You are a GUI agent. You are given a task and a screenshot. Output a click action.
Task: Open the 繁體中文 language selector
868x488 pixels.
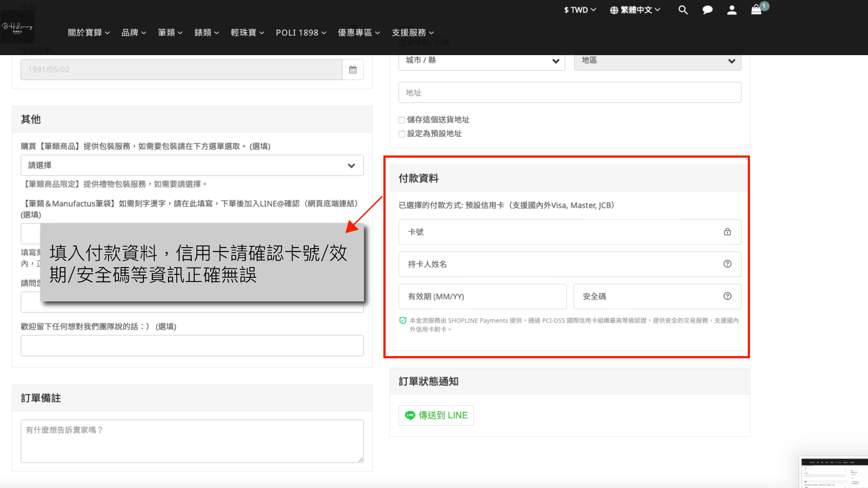click(x=635, y=10)
